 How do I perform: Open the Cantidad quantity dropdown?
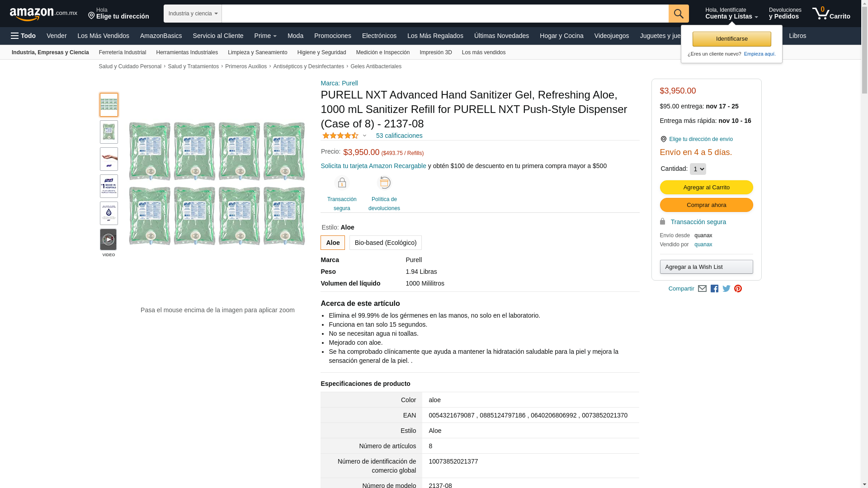coord(698,169)
